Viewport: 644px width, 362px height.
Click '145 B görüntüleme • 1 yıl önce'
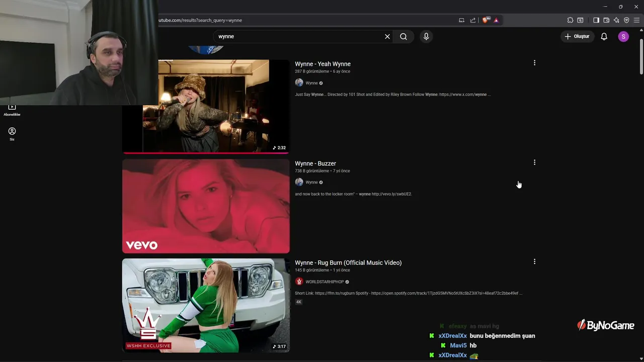(323, 270)
